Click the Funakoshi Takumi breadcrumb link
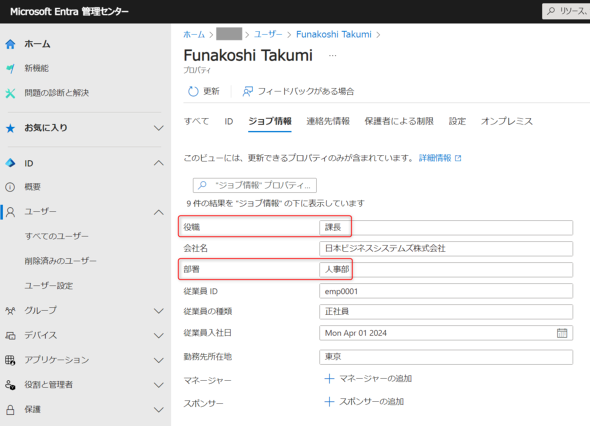The image size is (590, 426). pyautogui.click(x=334, y=35)
